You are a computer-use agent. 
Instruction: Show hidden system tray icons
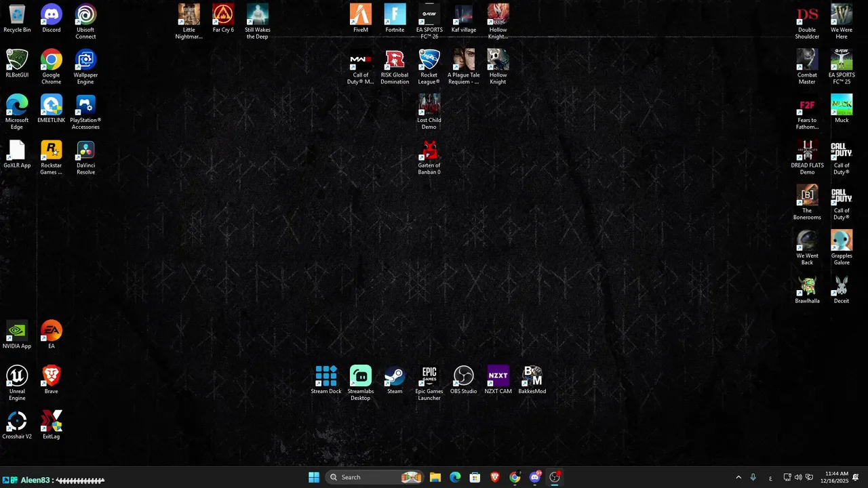(x=738, y=477)
